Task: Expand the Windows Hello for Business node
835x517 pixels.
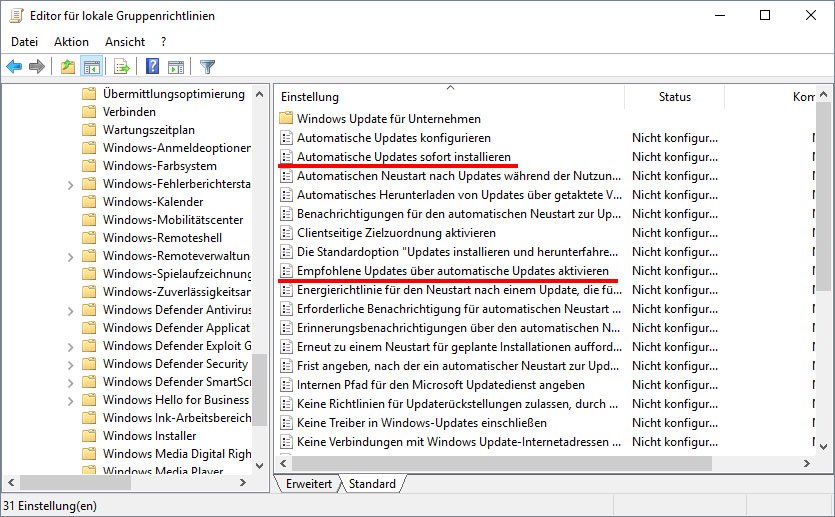Action: (70, 400)
